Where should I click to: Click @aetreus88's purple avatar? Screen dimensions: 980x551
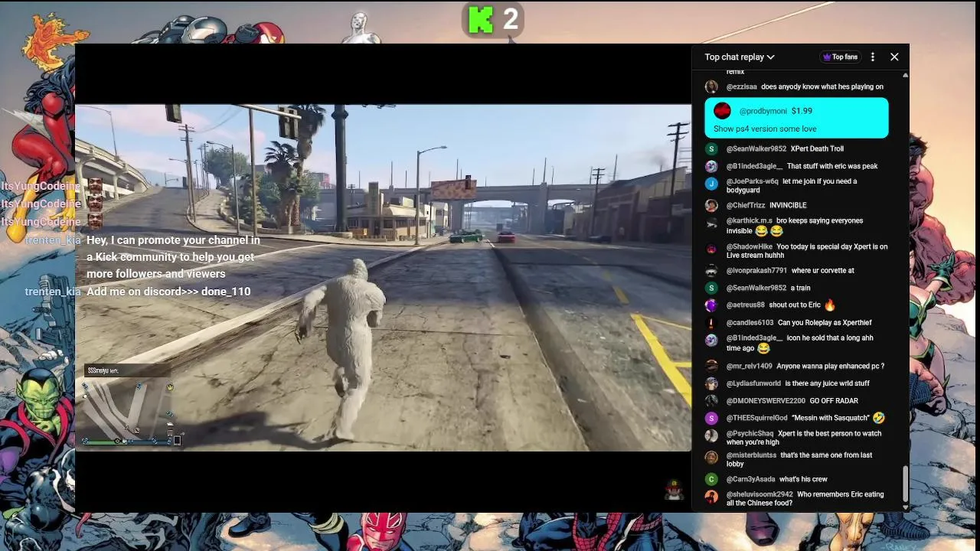[711, 305]
